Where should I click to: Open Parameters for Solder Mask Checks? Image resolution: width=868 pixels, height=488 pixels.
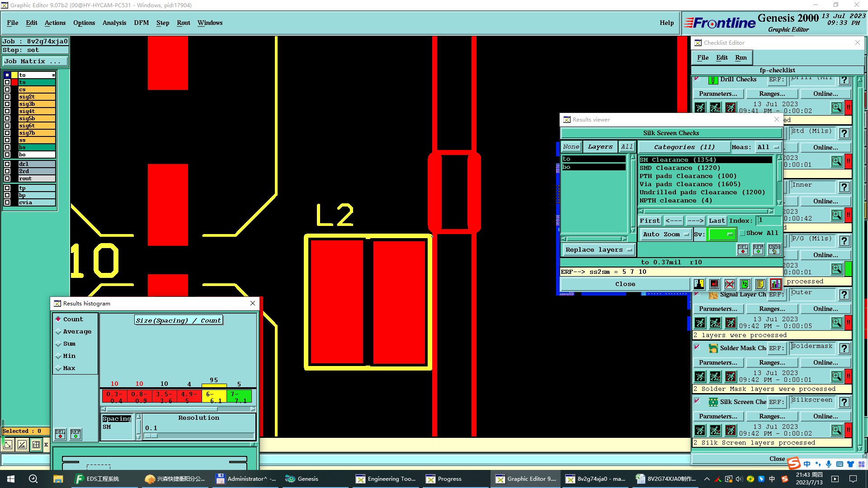[718, 362]
